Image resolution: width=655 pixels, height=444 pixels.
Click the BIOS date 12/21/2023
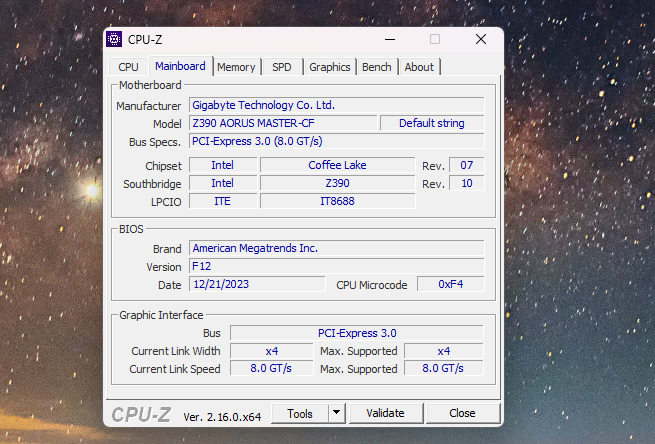pyautogui.click(x=257, y=284)
